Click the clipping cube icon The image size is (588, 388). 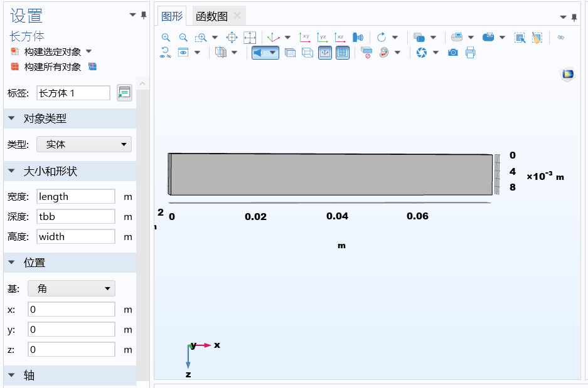pyautogui.click(x=220, y=53)
